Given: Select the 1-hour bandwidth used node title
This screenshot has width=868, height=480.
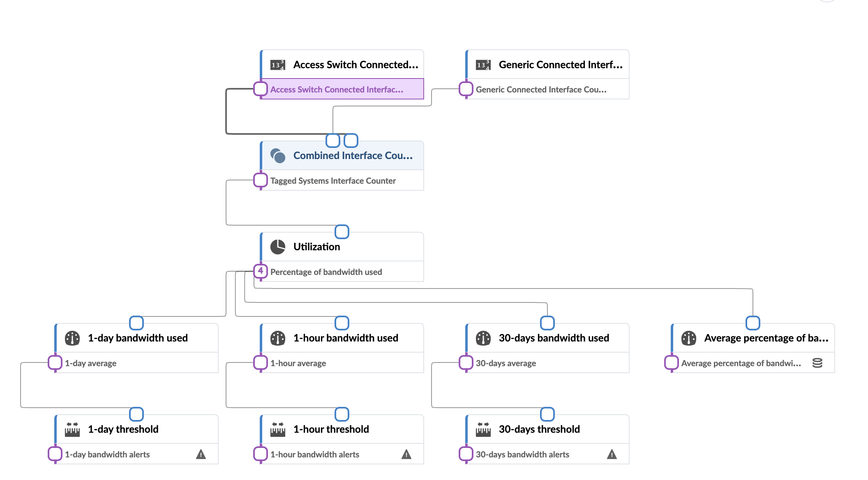Looking at the screenshot, I should pyautogui.click(x=346, y=338).
